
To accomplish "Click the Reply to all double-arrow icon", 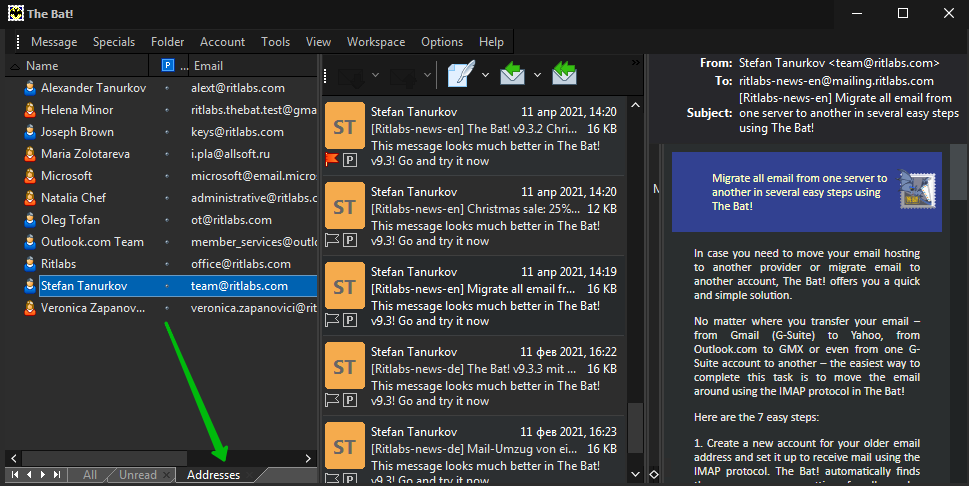I will point(564,73).
